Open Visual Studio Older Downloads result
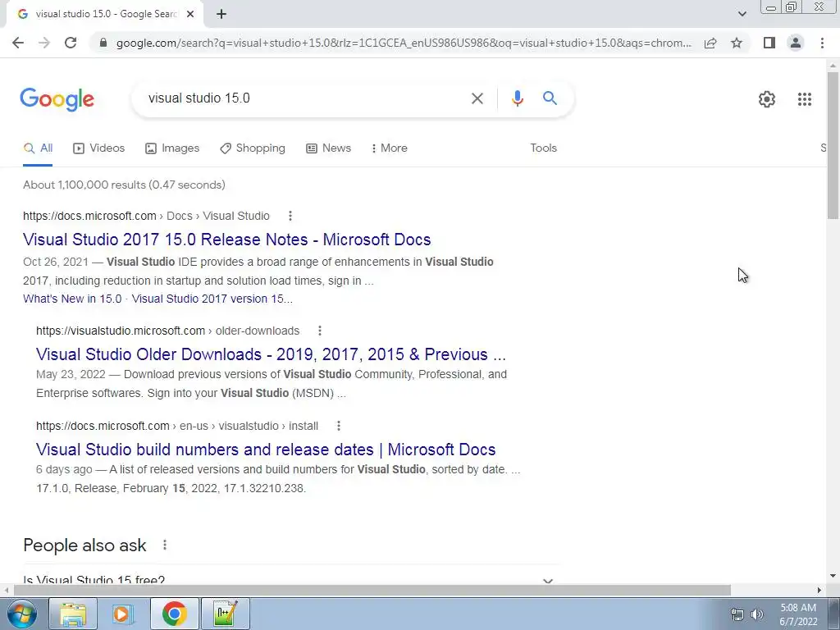The height and width of the screenshot is (630, 840). click(271, 354)
